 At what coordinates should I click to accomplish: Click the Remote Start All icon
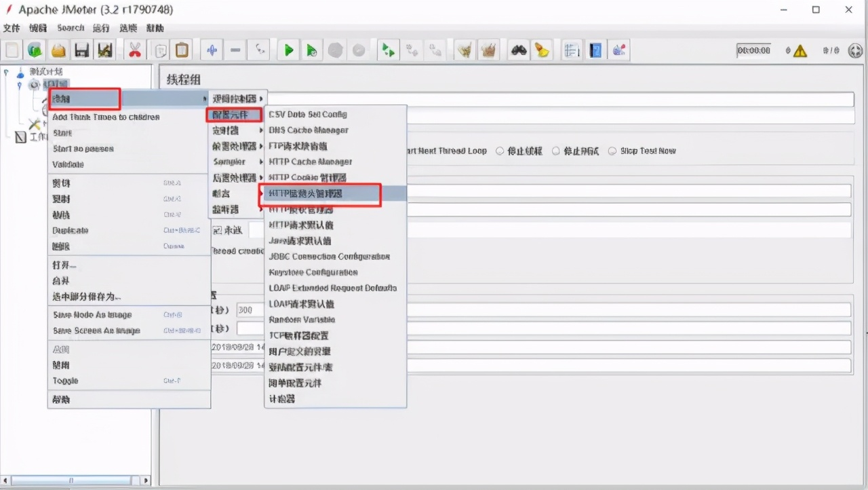(x=389, y=50)
